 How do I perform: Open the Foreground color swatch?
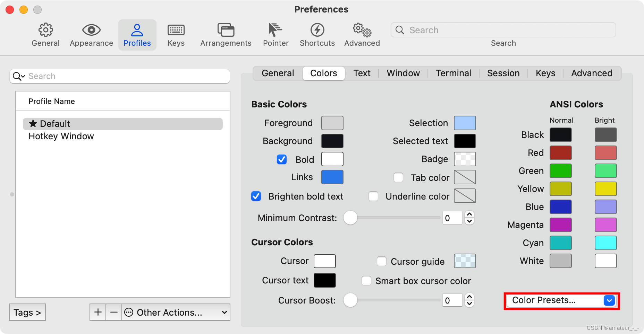[x=332, y=123]
